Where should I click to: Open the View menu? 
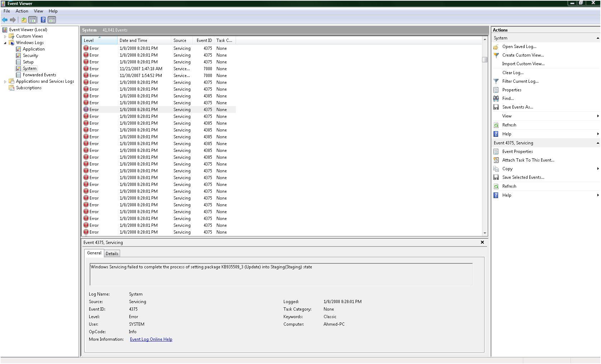coord(38,11)
